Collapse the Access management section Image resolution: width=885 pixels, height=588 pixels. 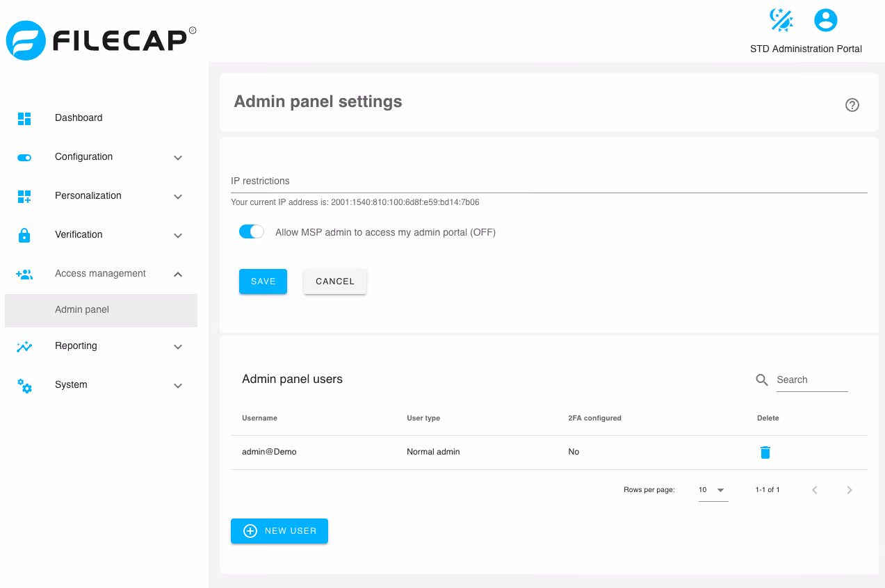(x=178, y=275)
